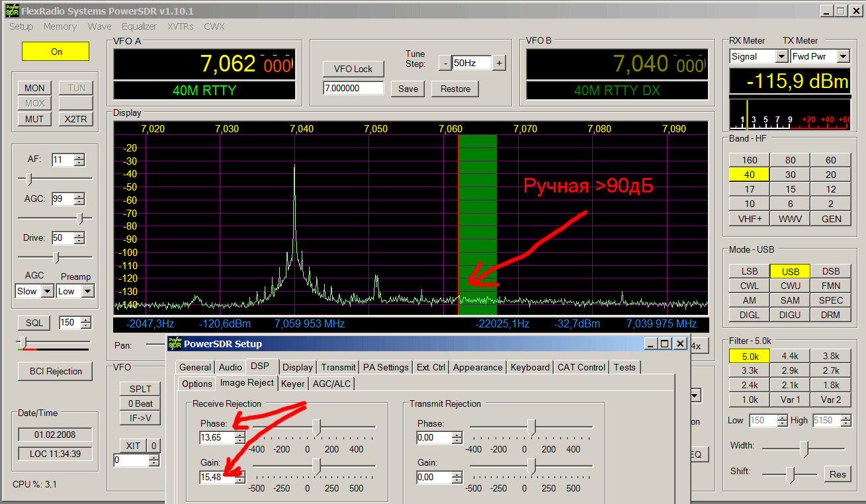Expand the Preamp Low dropdown

pos(88,291)
